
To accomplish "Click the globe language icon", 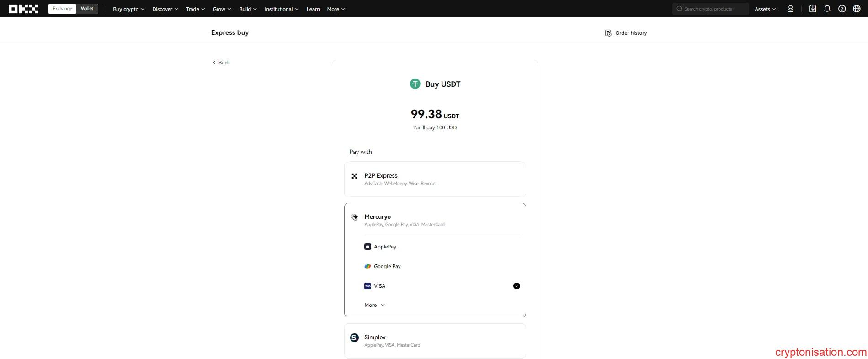I will [857, 9].
